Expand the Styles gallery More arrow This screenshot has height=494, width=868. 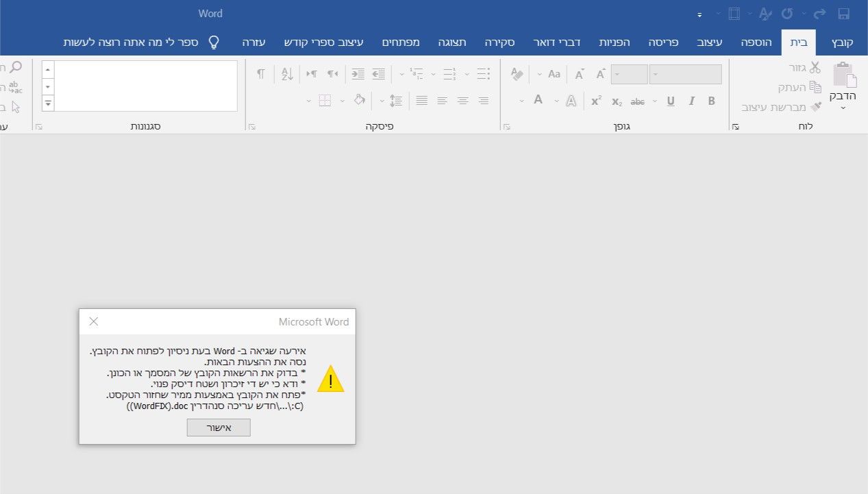click(x=48, y=103)
